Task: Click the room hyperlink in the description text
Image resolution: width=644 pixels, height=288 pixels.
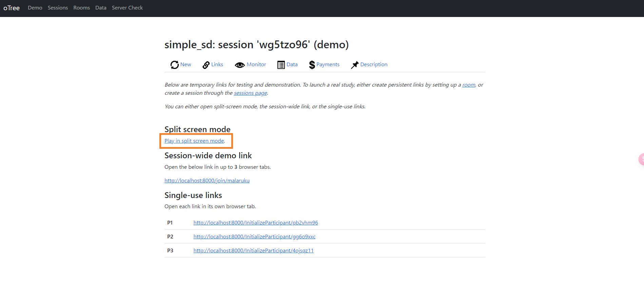Action: [x=468, y=85]
